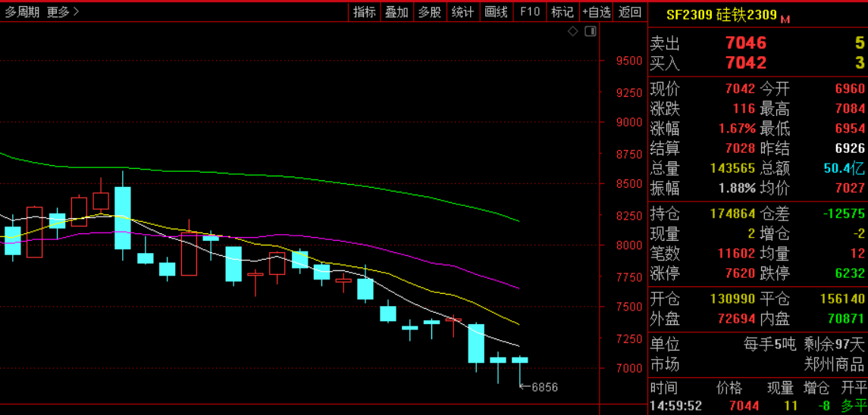
Task: Expand the 更多 periods menu
Action: [x=62, y=12]
